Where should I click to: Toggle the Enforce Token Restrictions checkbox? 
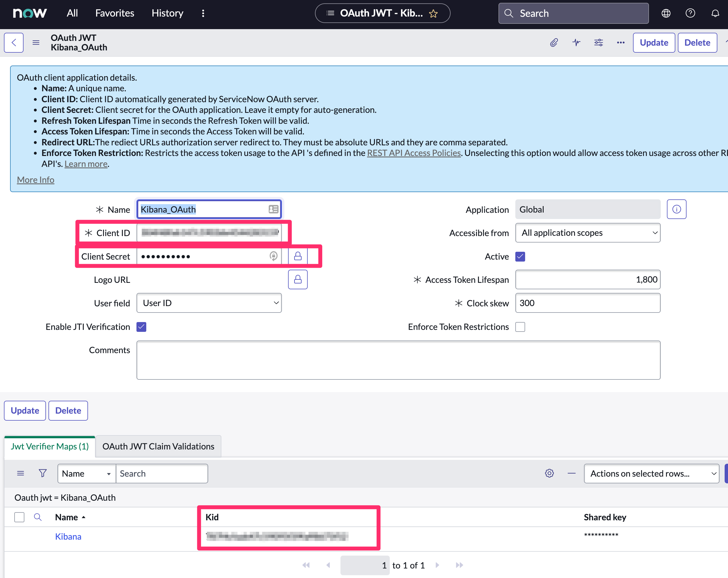click(x=520, y=327)
